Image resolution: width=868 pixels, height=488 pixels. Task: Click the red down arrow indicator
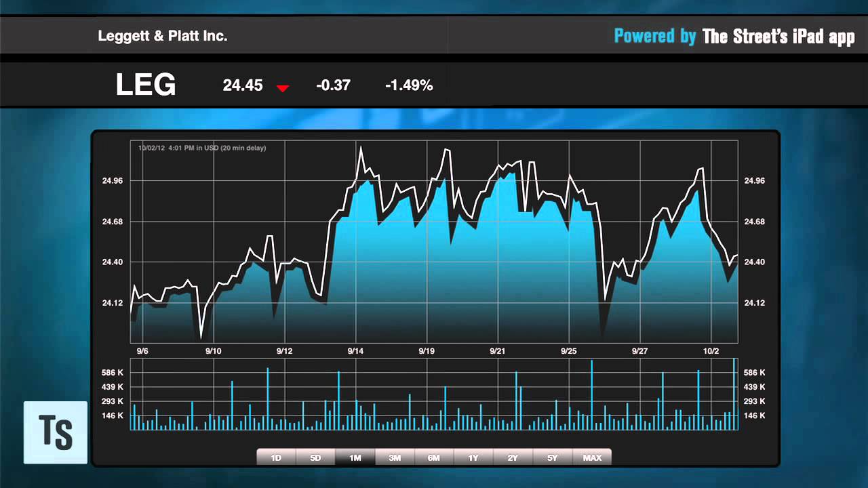coord(283,87)
